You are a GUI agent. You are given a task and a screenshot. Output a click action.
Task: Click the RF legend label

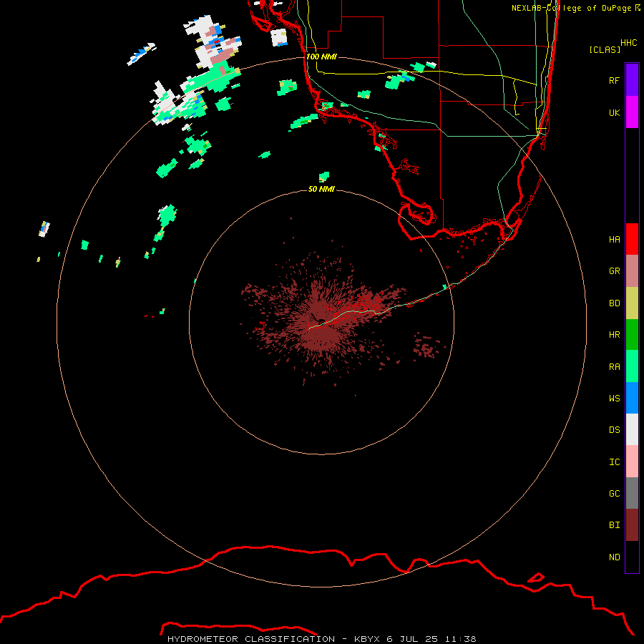tap(614, 80)
